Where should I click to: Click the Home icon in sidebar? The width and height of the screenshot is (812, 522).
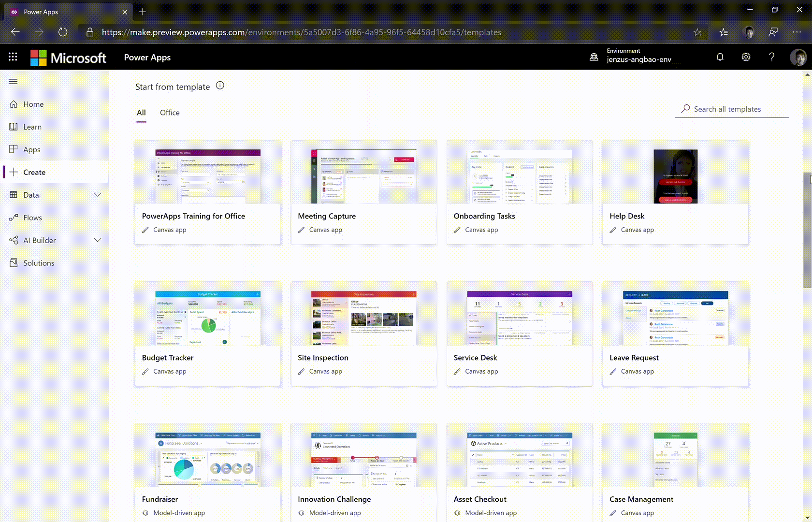(14, 104)
